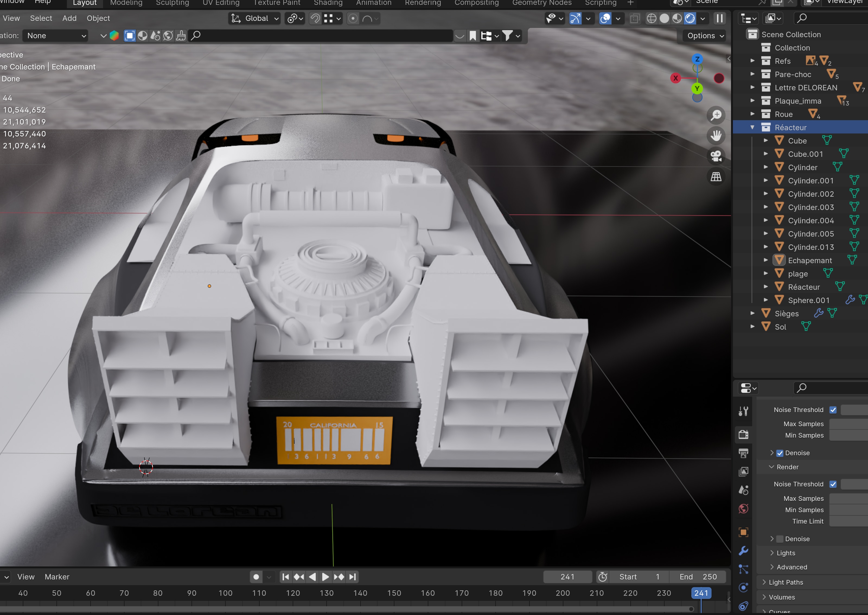
Task: Click the bookmark icon in the header
Action: coord(473,36)
